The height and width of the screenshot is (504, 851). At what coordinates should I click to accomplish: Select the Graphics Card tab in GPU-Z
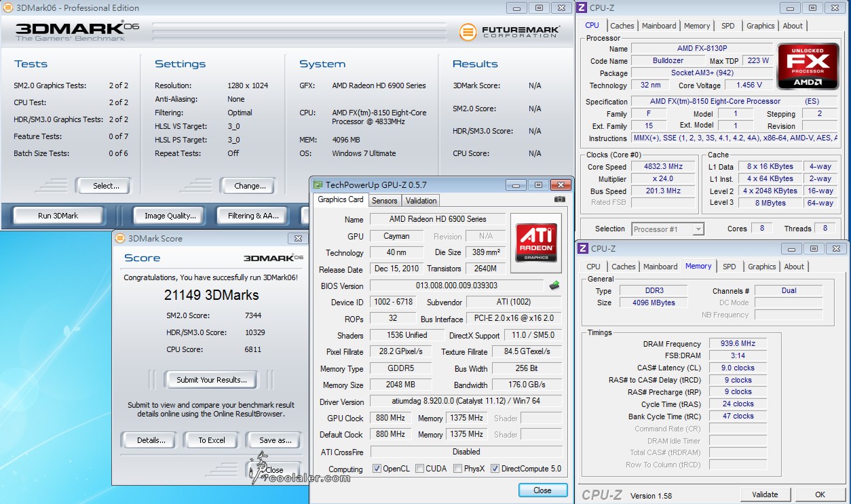pyautogui.click(x=341, y=199)
